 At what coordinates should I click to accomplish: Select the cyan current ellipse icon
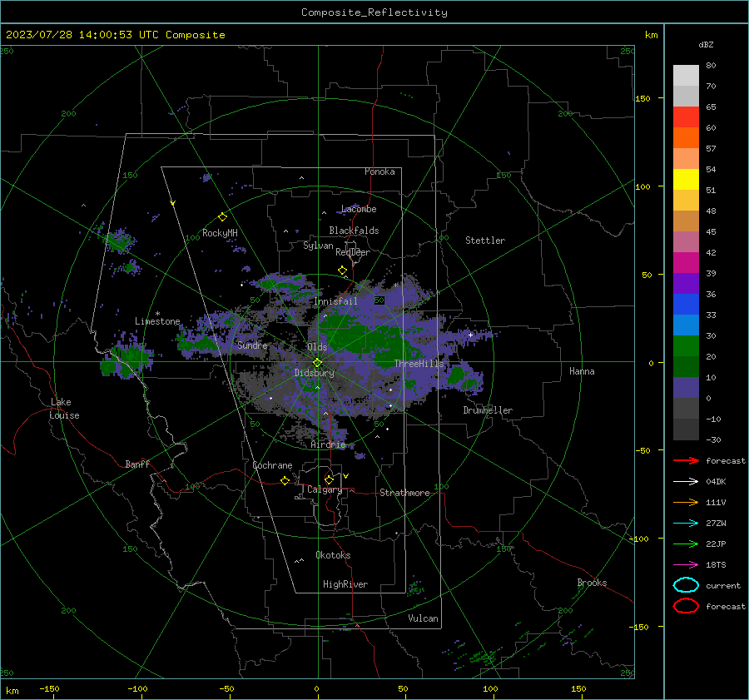(x=686, y=585)
